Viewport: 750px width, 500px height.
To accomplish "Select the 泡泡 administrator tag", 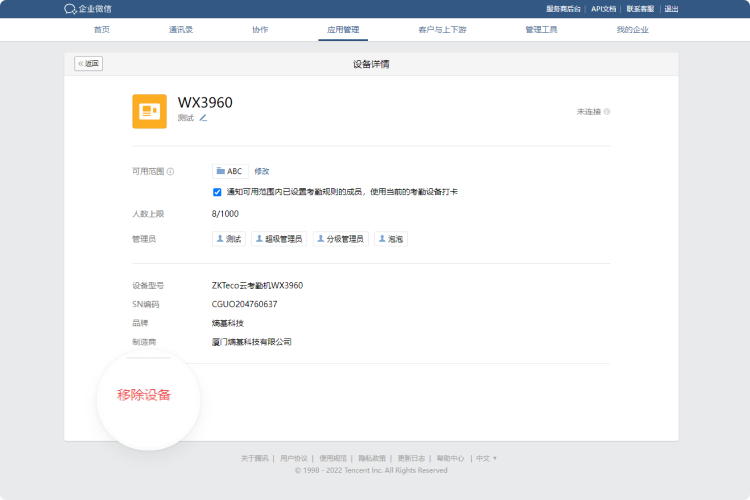I will [x=391, y=239].
